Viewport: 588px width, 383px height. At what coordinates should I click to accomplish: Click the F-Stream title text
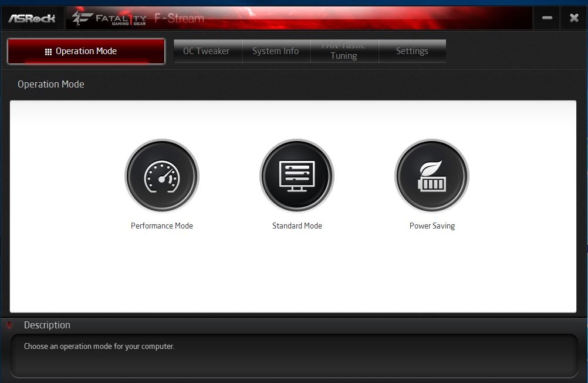pyautogui.click(x=180, y=18)
